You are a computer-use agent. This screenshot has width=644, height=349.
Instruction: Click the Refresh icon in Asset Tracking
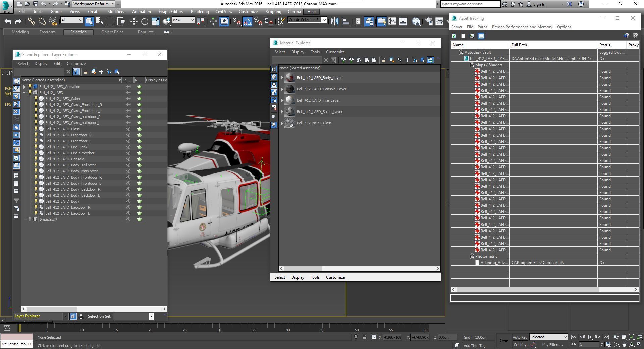454,36
